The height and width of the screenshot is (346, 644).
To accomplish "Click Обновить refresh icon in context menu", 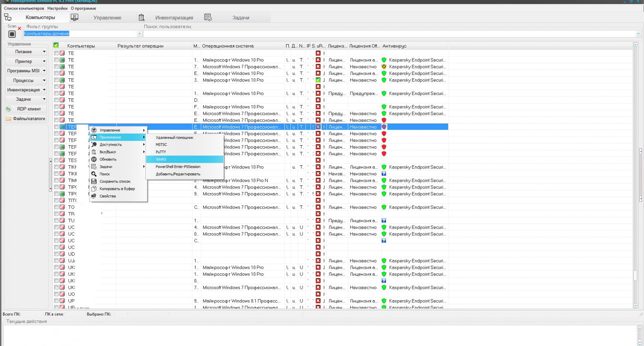I will pos(94,159).
